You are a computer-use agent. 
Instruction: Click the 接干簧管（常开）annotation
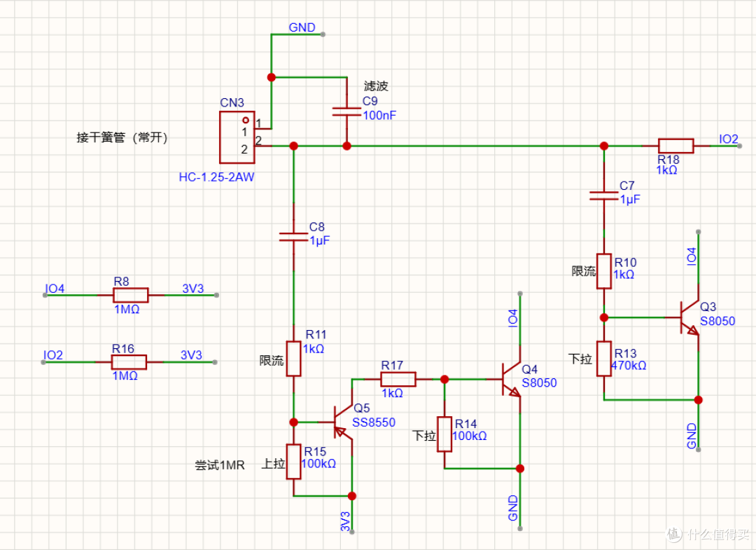click(x=122, y=137)
